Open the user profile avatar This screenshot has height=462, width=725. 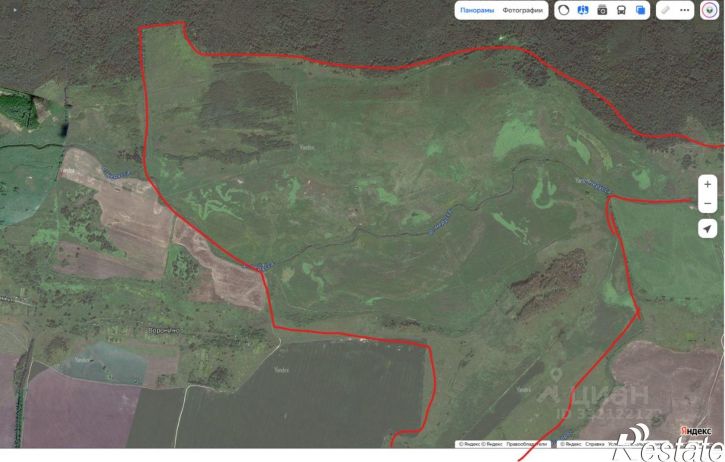coord(710,10)
